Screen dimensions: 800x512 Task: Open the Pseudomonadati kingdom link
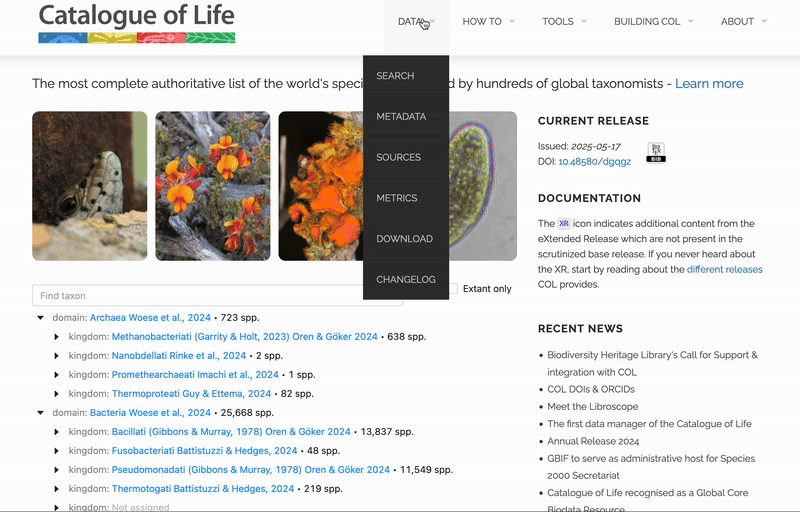tap(250, 470)
